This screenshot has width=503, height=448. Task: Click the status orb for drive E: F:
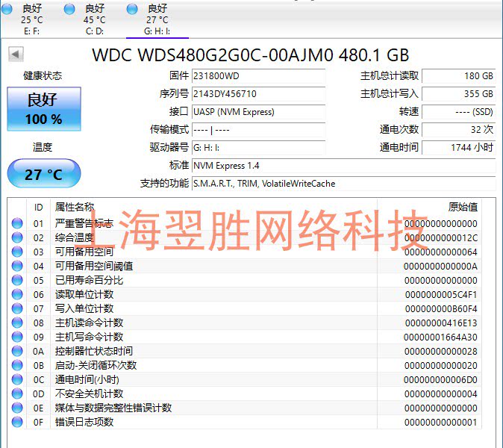[x=7, y=9]
